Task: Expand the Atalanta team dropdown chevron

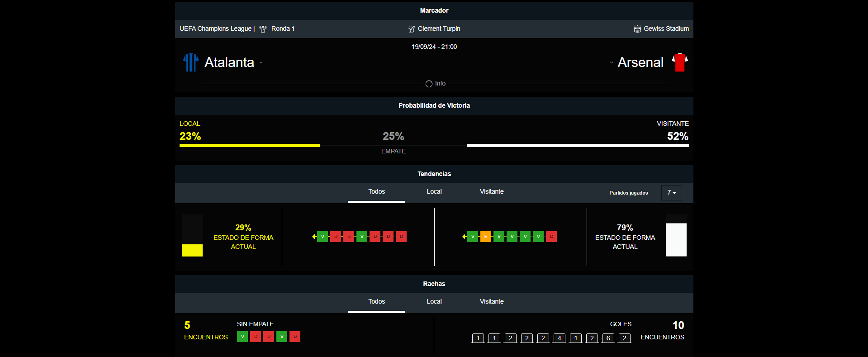Action: (261, 63)
